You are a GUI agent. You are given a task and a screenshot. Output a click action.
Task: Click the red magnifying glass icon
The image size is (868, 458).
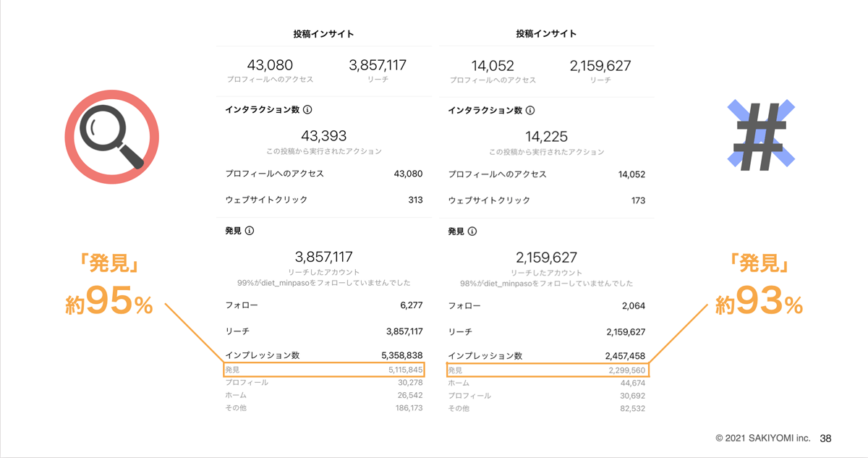coord(112,137)
